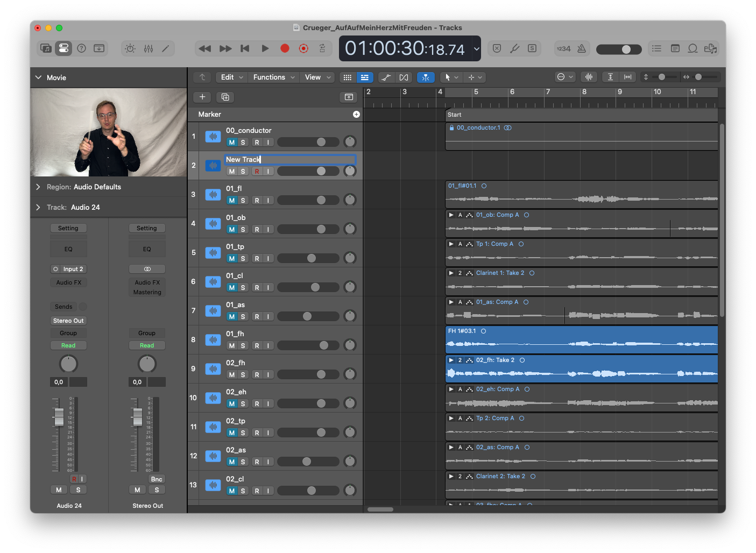Mute the 01_fl track

(231, 201)
